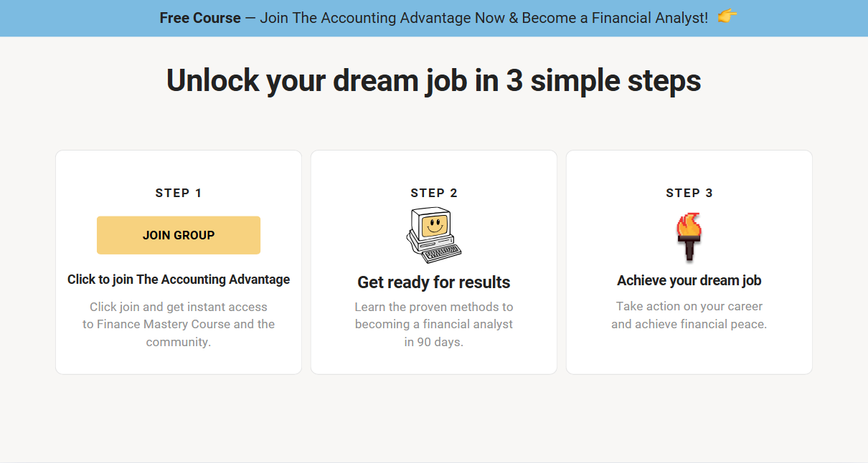Click the smiling computer icon
This screenshot has width=868, height=463.
point(434,234)
